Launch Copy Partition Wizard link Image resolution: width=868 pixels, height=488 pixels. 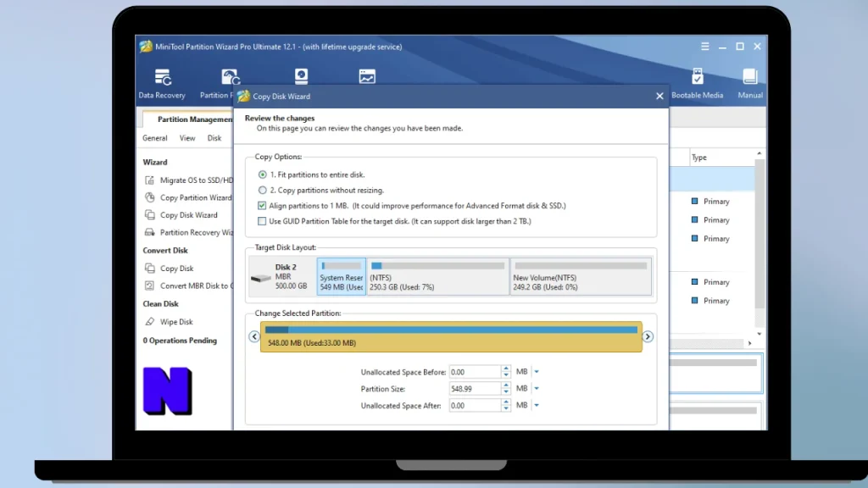coord(196,197)
